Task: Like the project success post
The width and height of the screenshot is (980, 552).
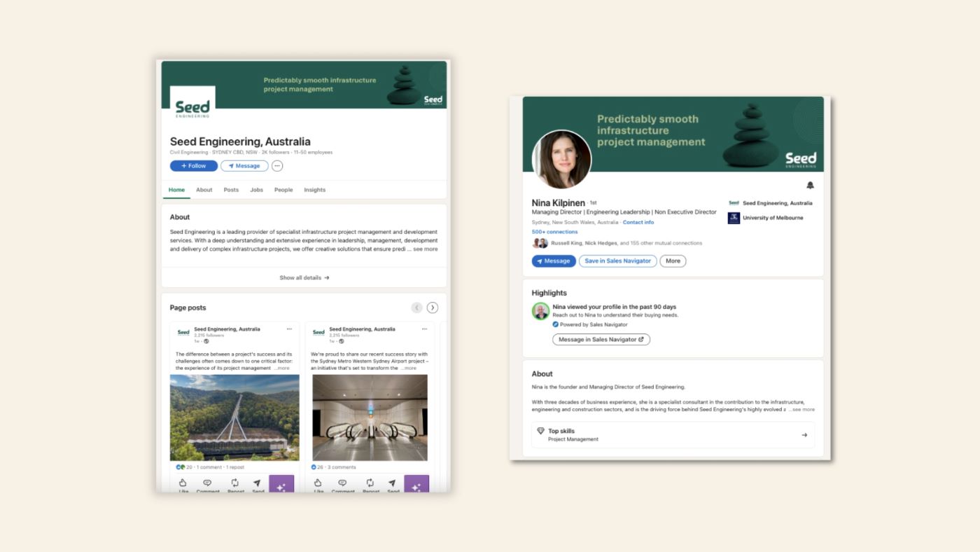Action: click(x=183, y=486)
